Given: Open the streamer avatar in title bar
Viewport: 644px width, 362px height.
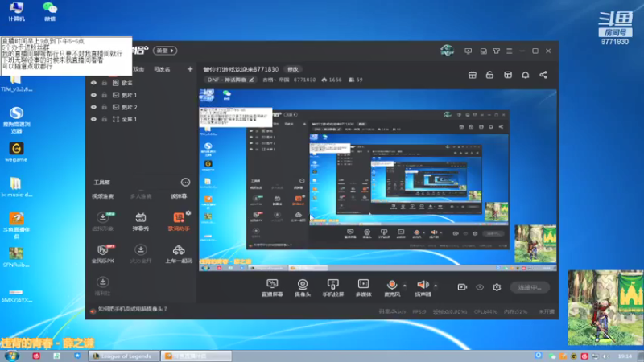Looking at the screenshot, I should click(447, 51).
